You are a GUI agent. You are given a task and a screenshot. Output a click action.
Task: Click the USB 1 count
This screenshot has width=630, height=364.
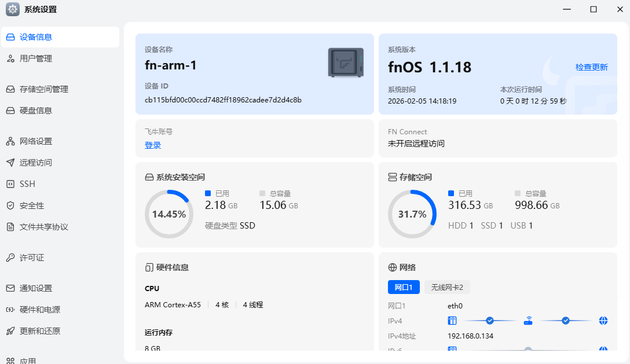pos(522,226)
